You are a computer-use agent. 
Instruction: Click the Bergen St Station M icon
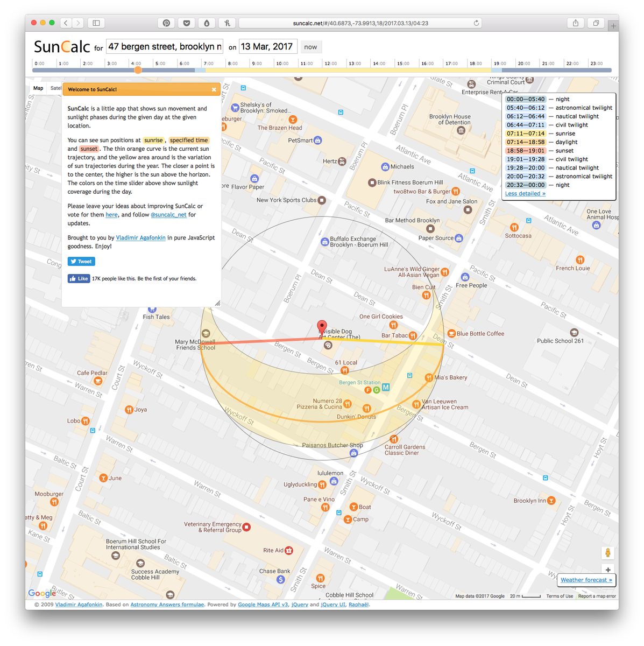(386, 387)
